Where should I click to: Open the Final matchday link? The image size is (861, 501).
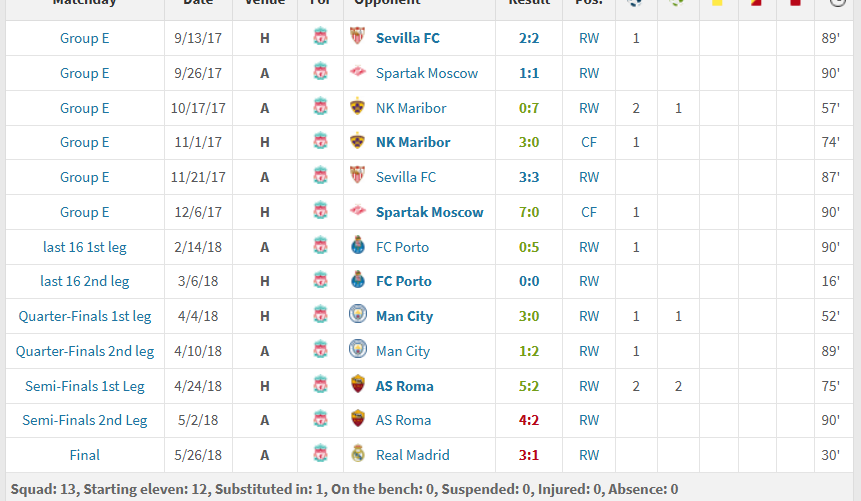(85, 455)
